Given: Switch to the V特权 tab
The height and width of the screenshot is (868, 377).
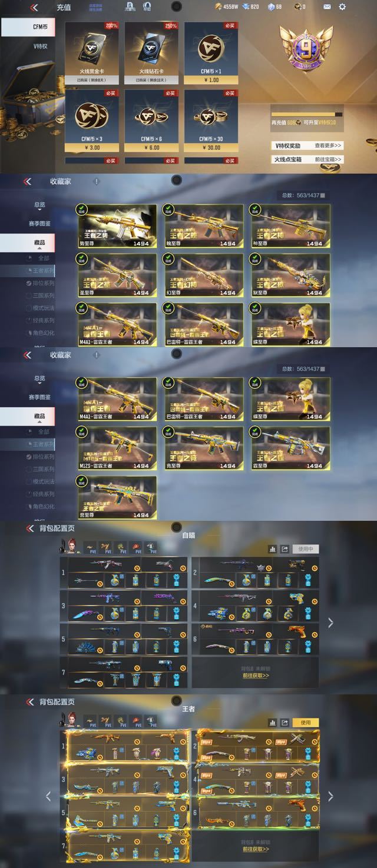Looking at the screenshot, I should [39, 46].
